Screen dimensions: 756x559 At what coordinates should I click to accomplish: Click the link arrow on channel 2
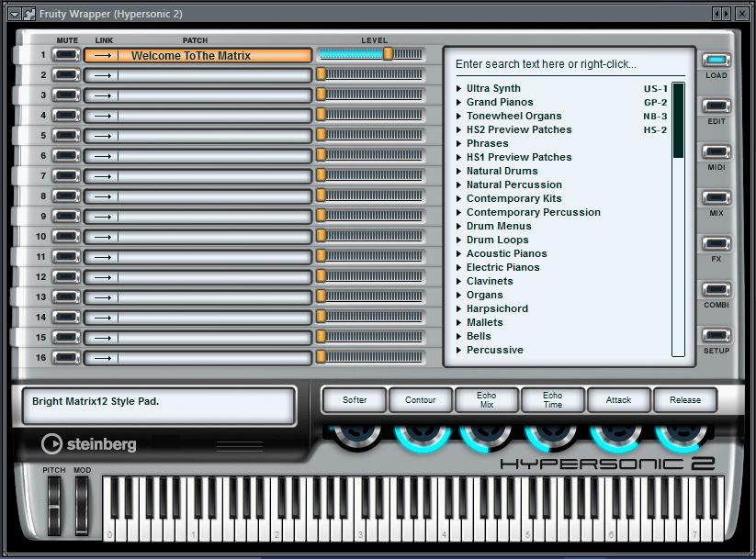[x=102, y=75]
